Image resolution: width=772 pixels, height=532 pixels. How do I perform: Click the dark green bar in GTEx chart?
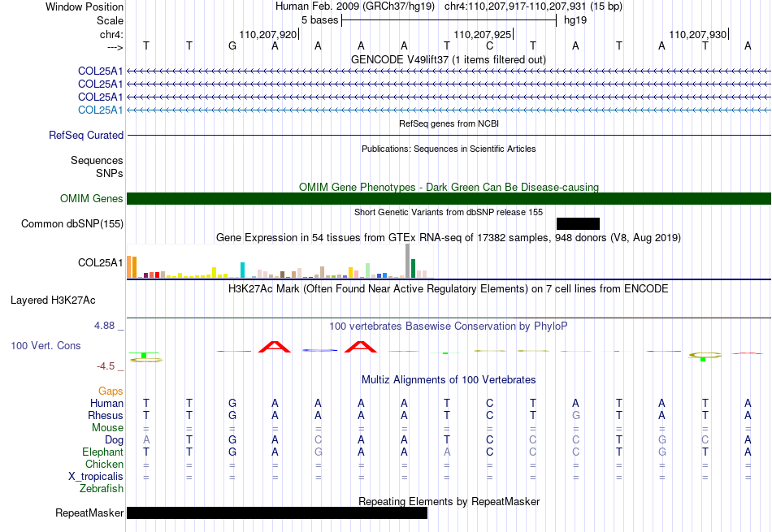coord(414,268)
